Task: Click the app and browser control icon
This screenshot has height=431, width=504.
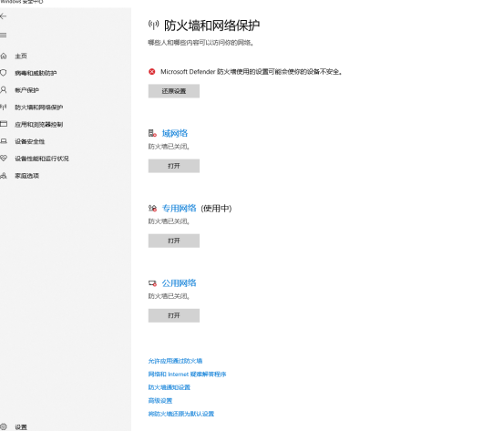Action: tap(4, 124)
